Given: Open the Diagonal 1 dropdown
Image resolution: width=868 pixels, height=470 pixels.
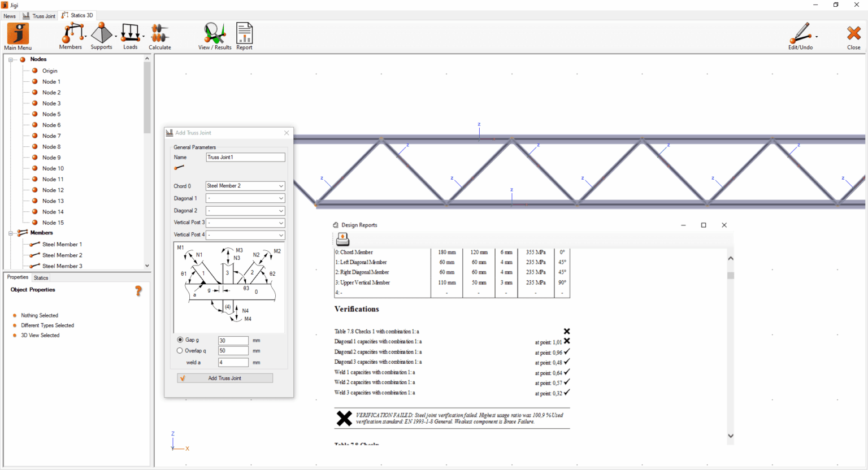Looking at the screenshot, I should click(x=281, y=198).
